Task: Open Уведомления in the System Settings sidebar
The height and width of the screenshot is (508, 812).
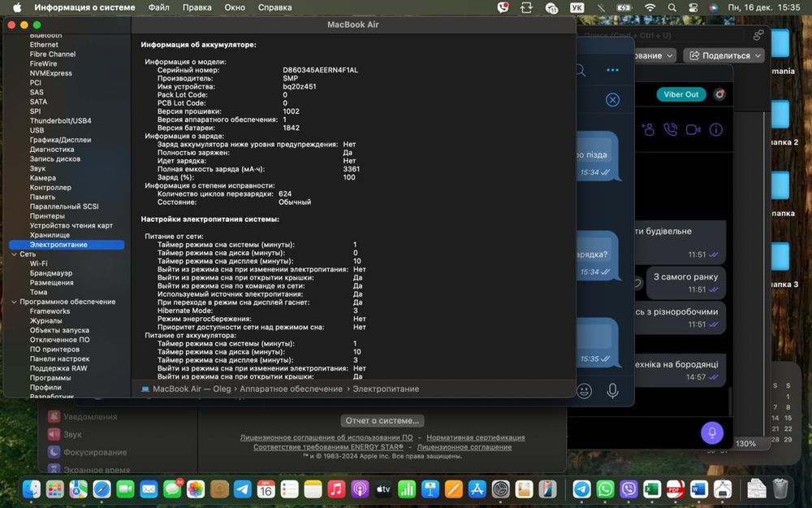Action: pyautogui.click(x=90, y=417)
